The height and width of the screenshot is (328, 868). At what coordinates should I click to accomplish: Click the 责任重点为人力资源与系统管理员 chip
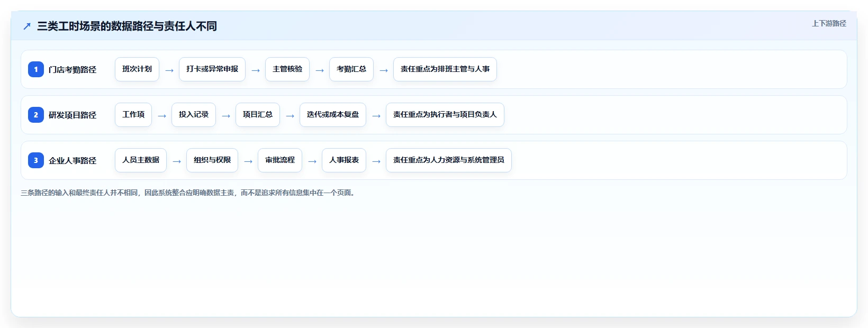(x=449, y=160)
